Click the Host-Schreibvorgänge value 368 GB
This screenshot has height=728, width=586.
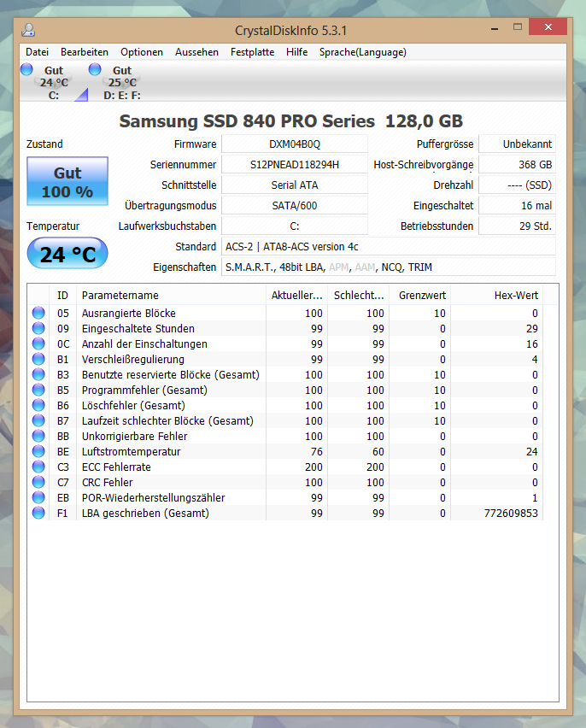point(517,164)
